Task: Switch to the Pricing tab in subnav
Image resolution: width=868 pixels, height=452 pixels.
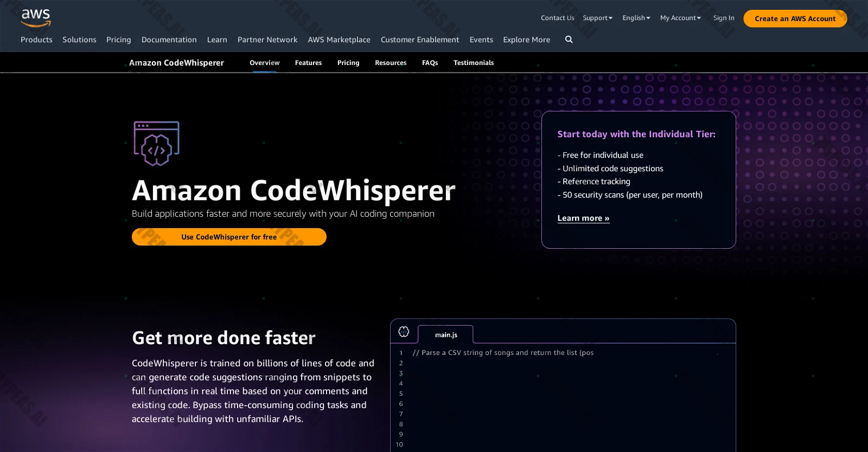Action: tap(348, 63)
